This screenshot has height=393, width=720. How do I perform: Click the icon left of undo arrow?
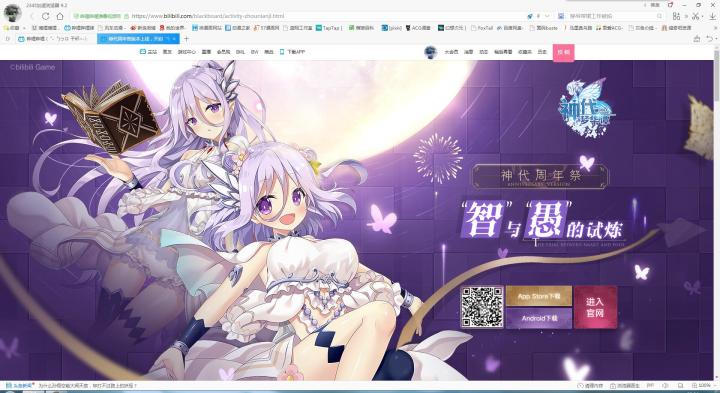[698, 39]
